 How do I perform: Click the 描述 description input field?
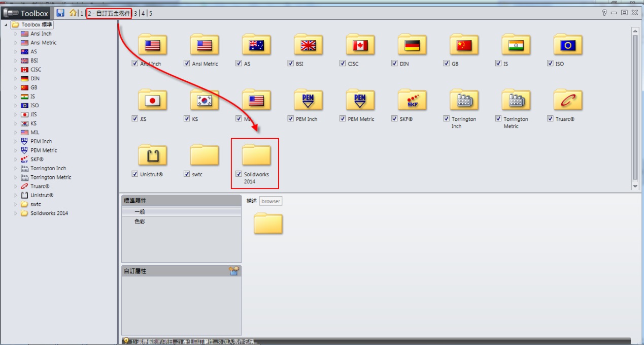click(270, 201)
